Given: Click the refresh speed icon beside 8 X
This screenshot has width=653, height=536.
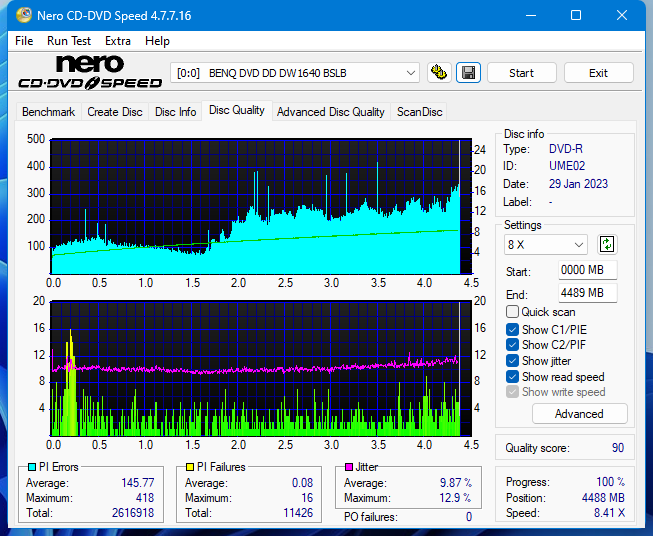Looking at the screenshot, I should click(x=607, y=244).
